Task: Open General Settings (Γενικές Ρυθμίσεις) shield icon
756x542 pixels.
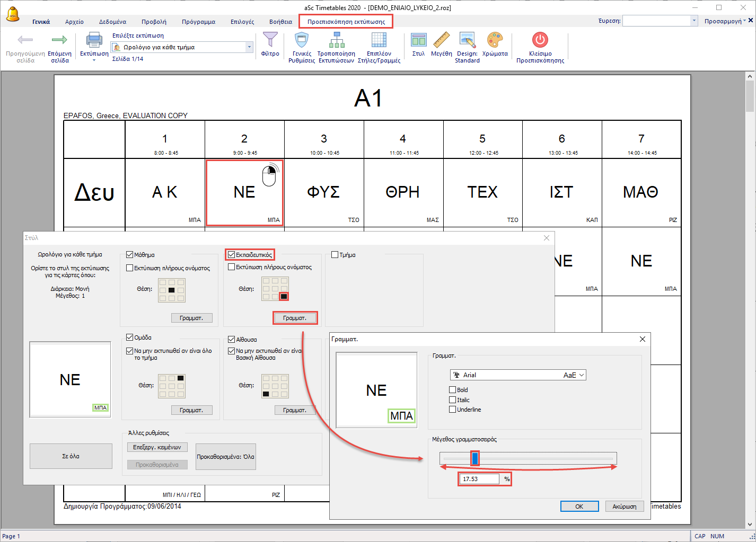Action: click(302, 40)
